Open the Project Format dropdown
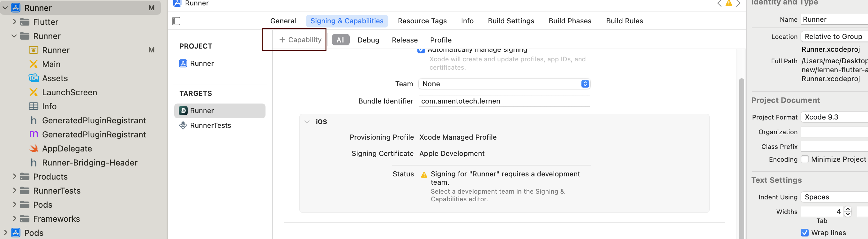The image size is (868, 239). (x=834, y=117)
